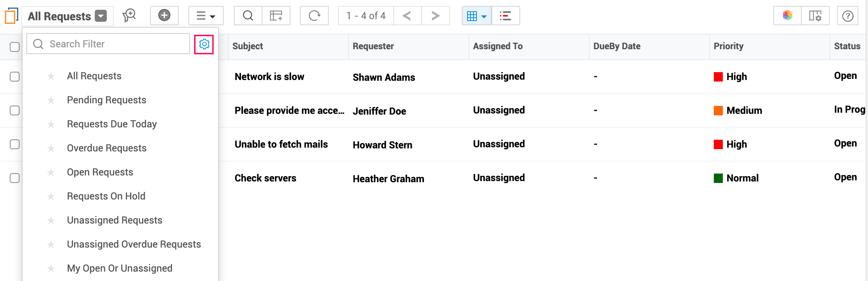
Task: Open the column settings chooser icon
Action: (815, 16)
